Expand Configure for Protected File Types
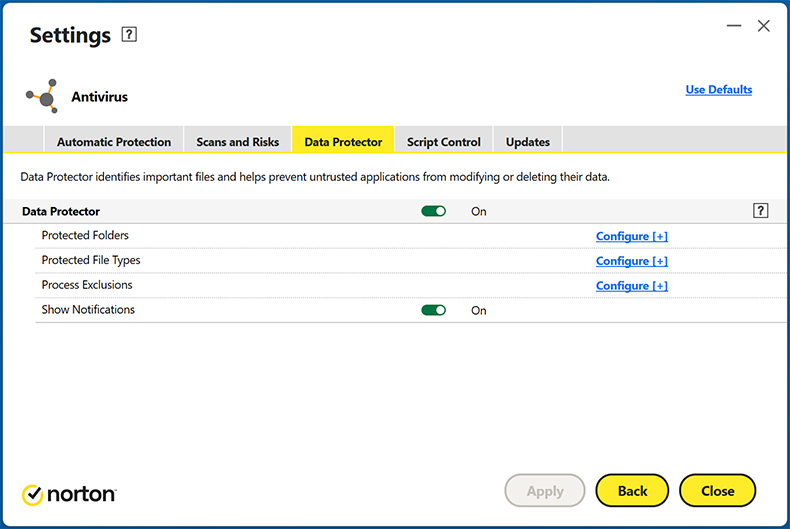Viewport: 790px width, 529px height. (631, 261)
